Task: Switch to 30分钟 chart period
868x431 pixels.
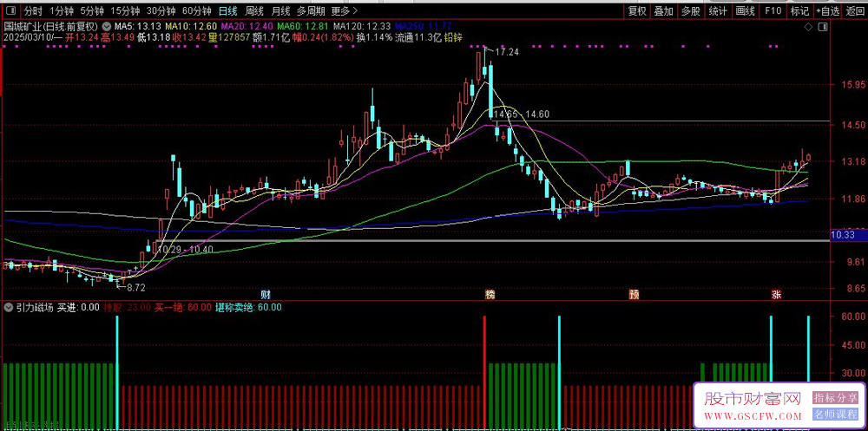Action: tap(161, 10)
